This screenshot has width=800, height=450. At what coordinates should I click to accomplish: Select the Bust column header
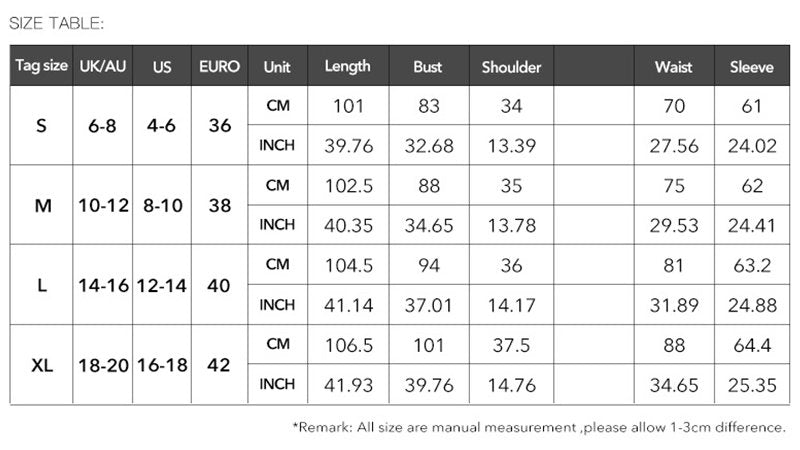pyautogui.click(x=428, y=67)
